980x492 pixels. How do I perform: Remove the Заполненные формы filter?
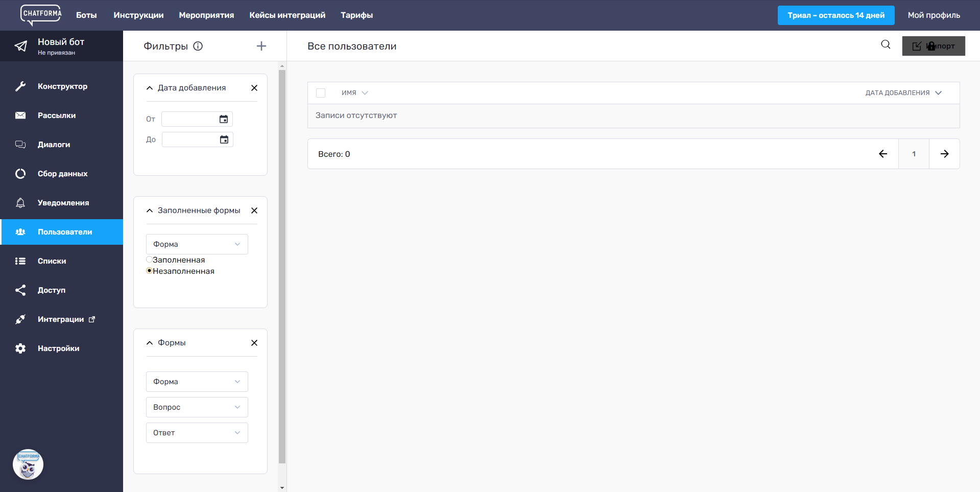(254, 210)
